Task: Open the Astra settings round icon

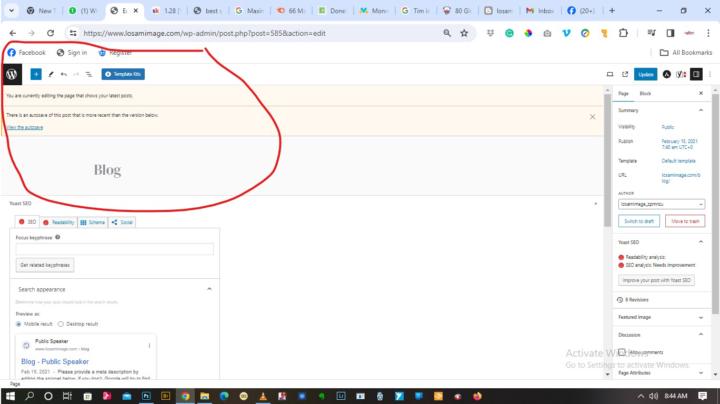Action: (667, 74)
